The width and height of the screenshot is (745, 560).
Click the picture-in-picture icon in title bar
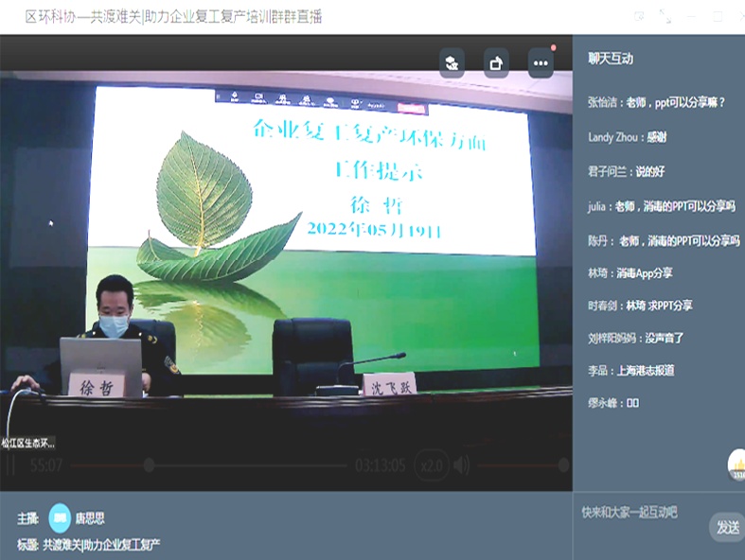[x=639, y=16]
